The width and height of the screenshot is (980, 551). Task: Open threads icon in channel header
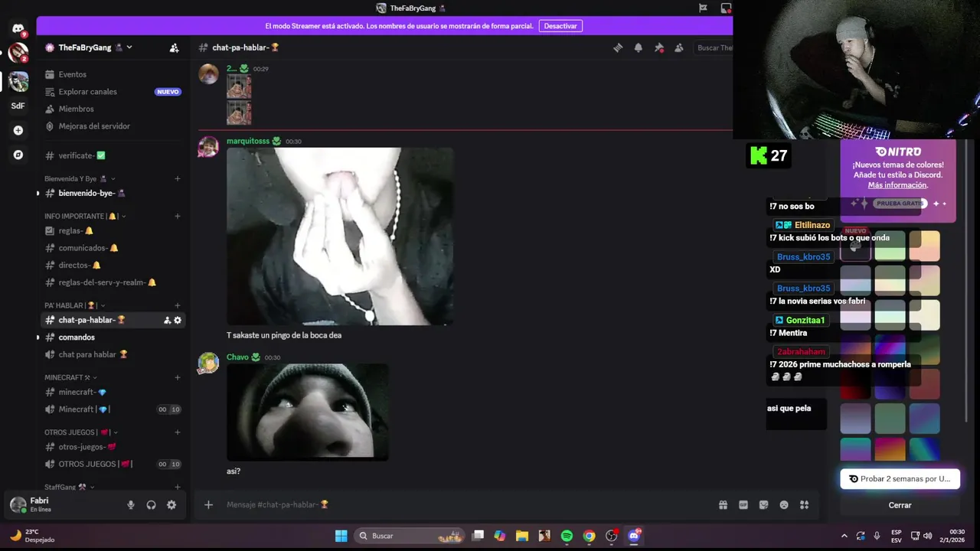point(618,47)
